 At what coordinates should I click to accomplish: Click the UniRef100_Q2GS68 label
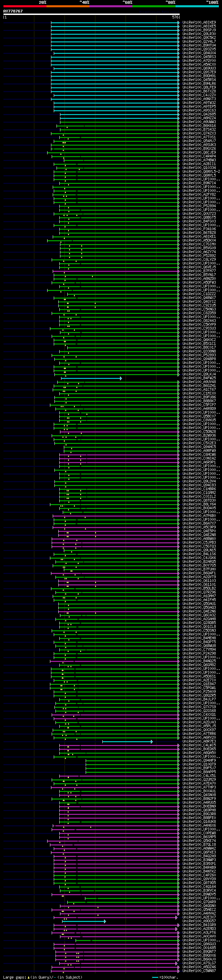point(199,711)
